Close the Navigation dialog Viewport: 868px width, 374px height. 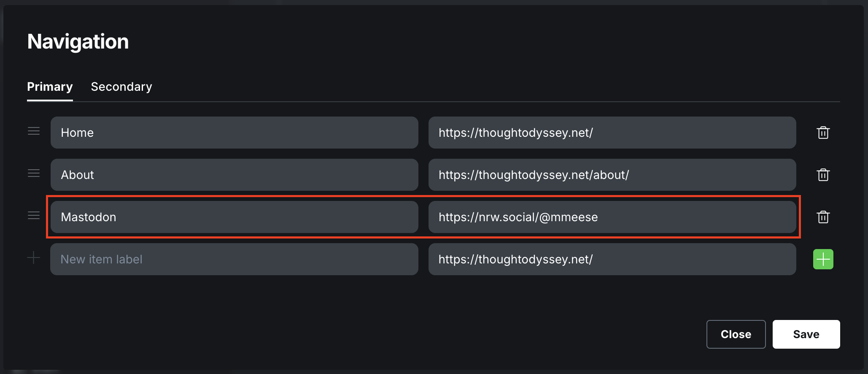click(x=736, y=334)
